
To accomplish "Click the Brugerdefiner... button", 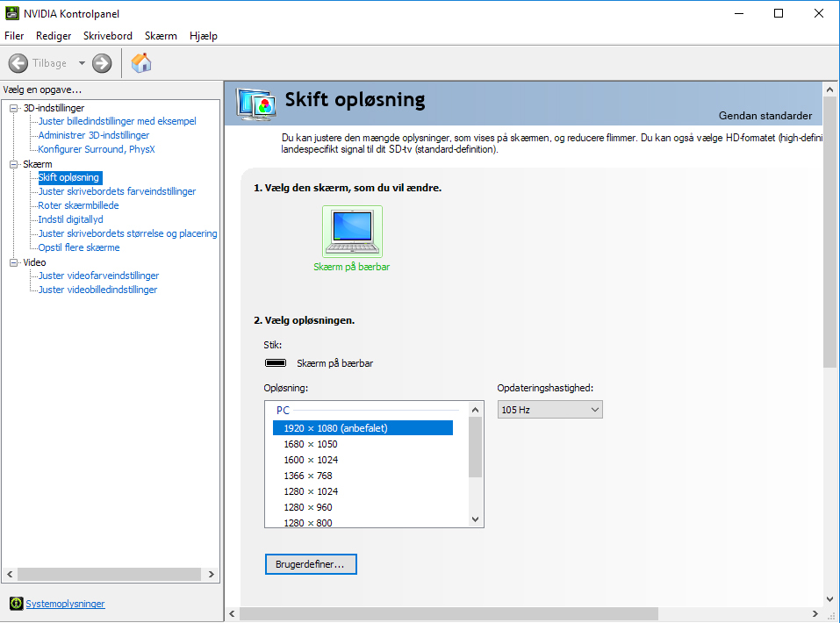I will pyautogui.click(x=311, y=564).
